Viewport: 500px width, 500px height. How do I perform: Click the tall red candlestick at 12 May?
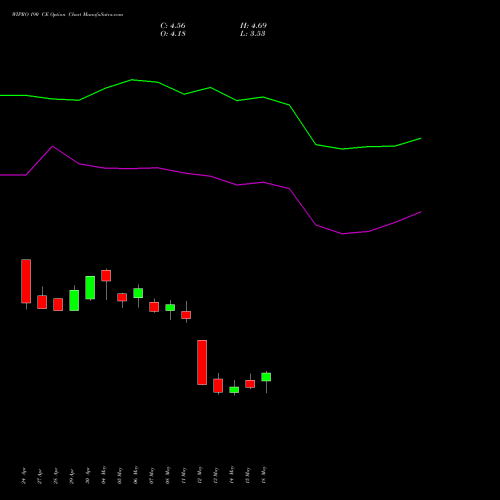[202, 362]
